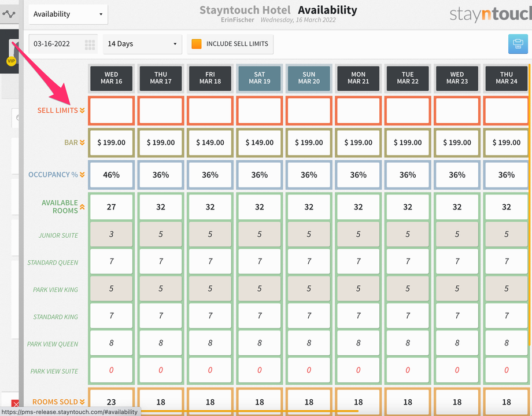
Task: Click Park View Suite 0 for MAR 22
Action: pos(408,370)
